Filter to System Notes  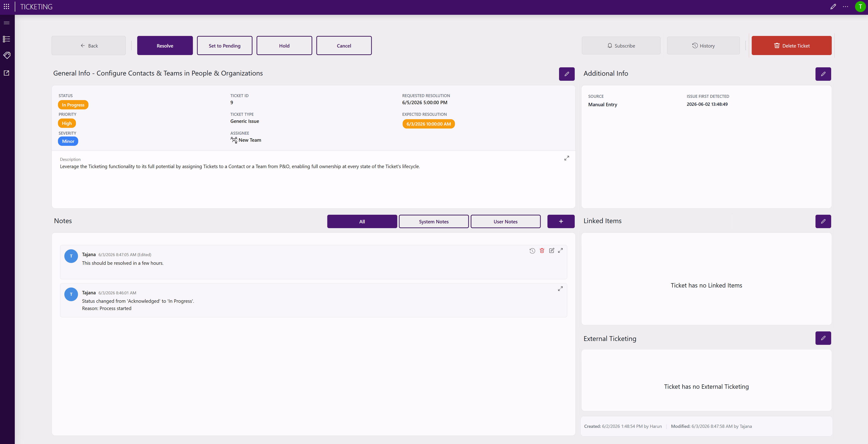pos(434,221)
